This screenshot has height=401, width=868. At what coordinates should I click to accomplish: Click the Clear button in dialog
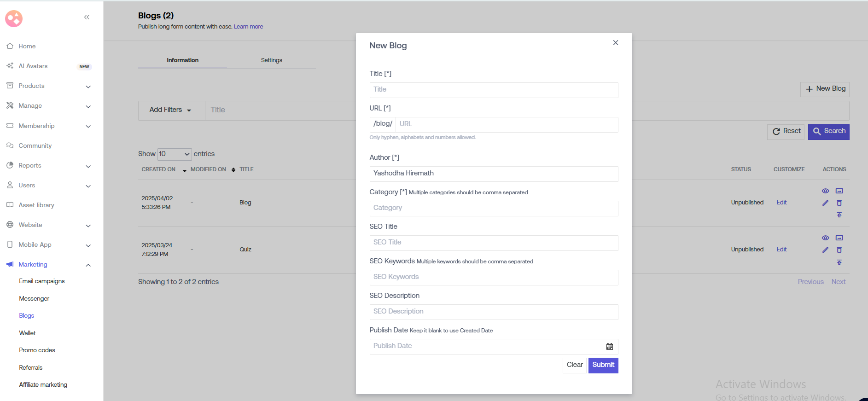pyautogui.click(x=574, y=365)
